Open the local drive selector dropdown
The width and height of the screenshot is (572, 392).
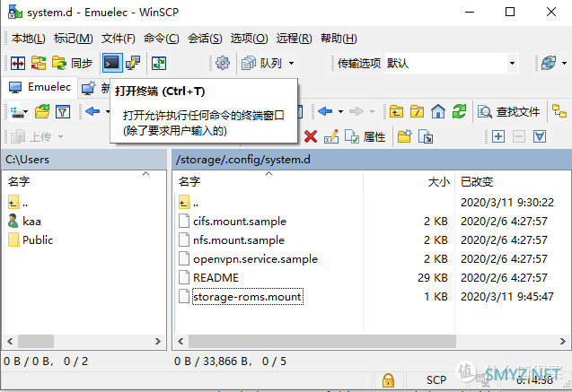[19, 112]
